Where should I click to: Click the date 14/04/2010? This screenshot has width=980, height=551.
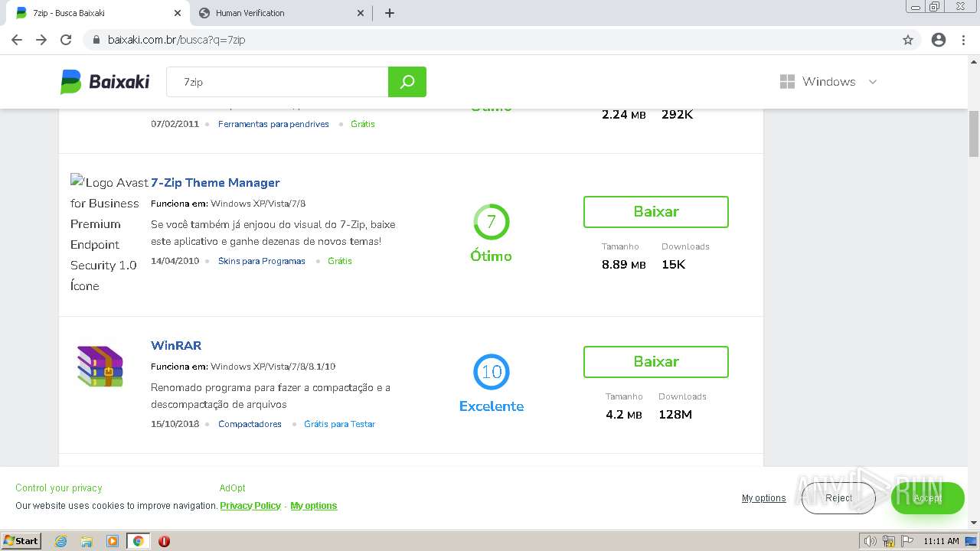(175, 261)
